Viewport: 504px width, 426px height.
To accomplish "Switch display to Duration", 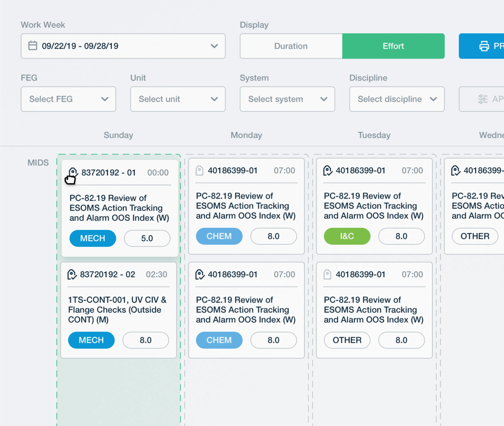I will pos(291,46).
